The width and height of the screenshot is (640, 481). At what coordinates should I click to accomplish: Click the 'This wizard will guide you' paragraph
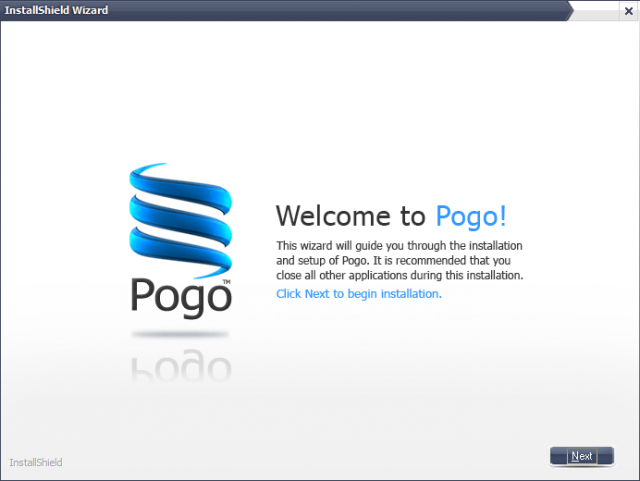(399, 261)
